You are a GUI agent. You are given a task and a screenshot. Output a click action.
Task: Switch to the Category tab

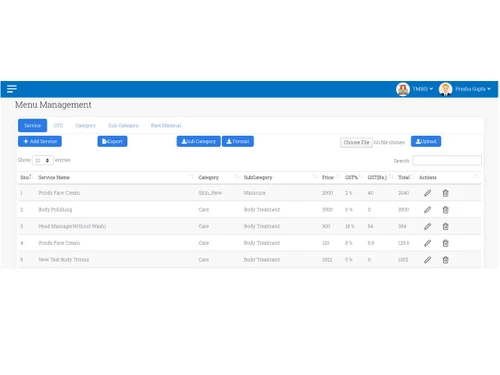click(85, 125)
